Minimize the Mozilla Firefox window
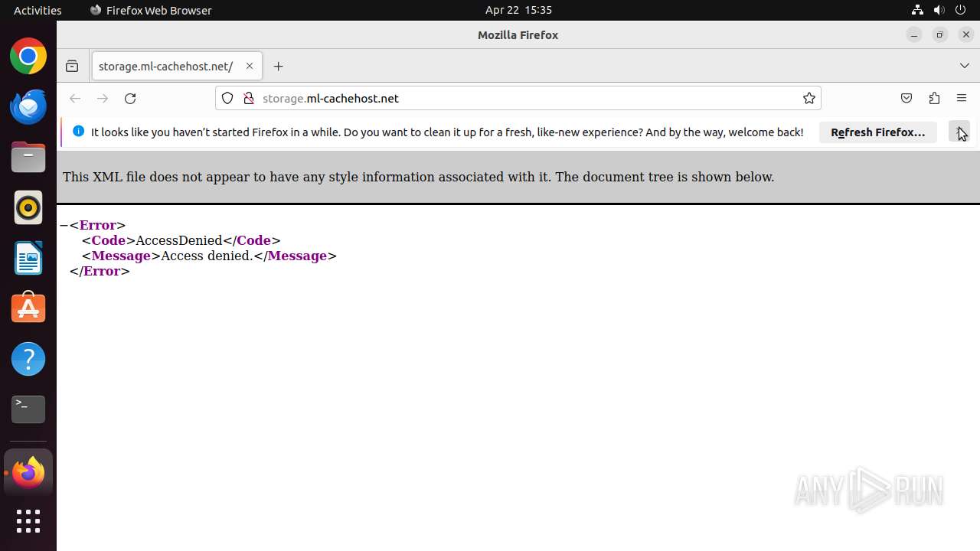This screenshot has height=551, width=980. pos(914,35)
